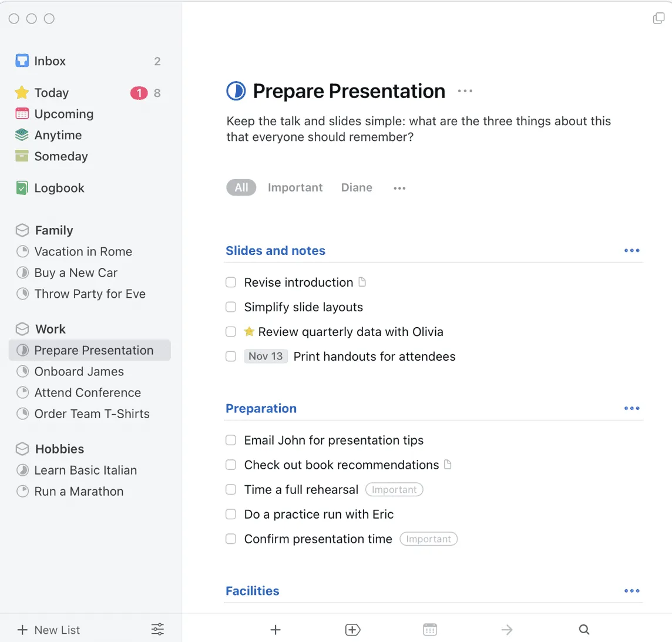
Task: Select the Work area icon
Action: [x=22, y=329]
